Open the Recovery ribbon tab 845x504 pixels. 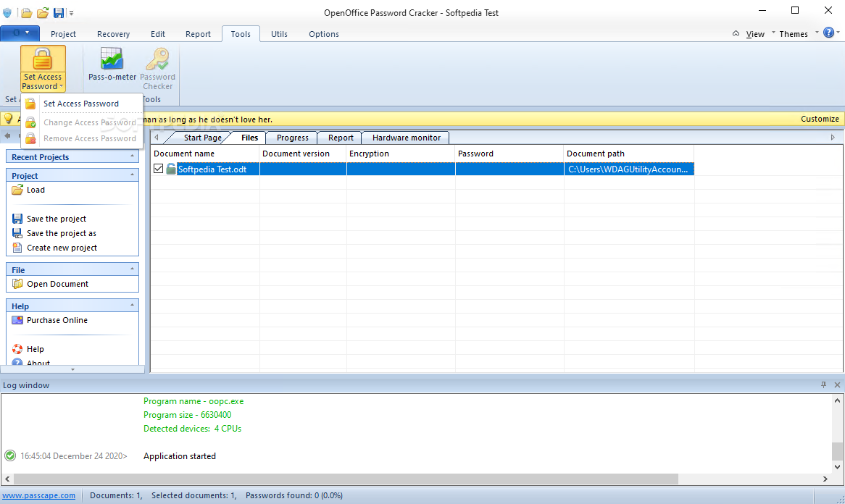pos(113,34)
